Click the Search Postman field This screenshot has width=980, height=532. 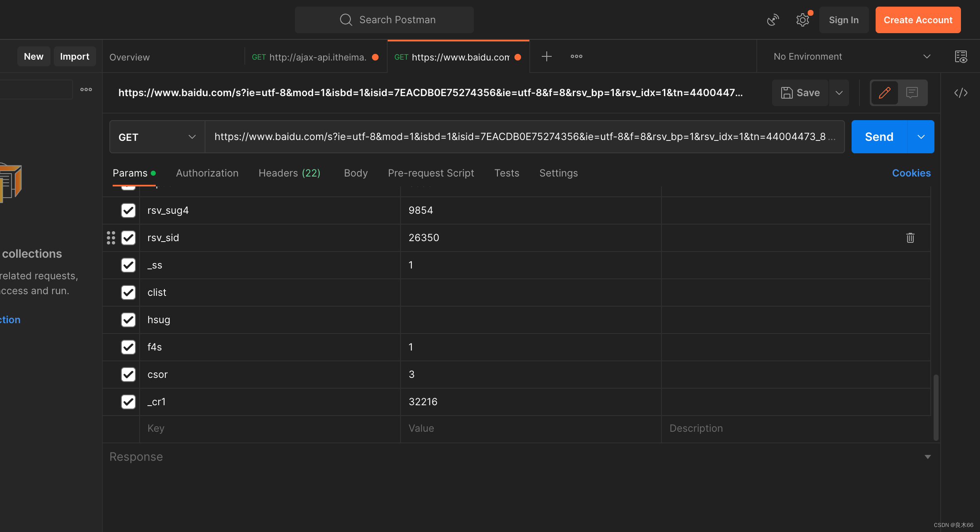tap(384, 20)
